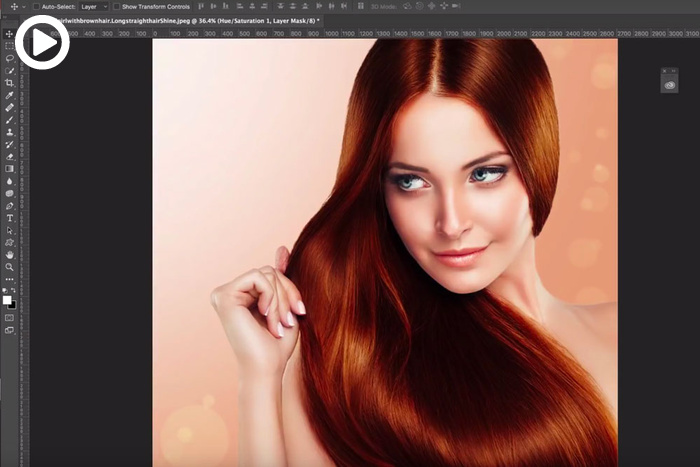Click Distribute top edges icon
700x467 pixels.
point(280,6)
